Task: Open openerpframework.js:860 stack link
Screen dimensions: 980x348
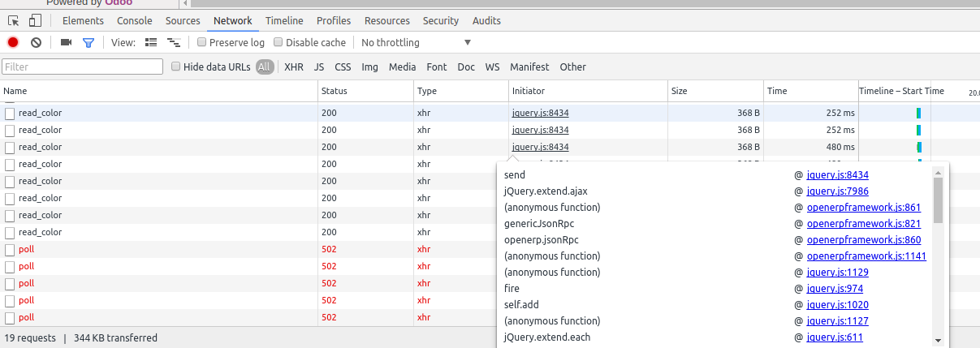Action: 864,239
